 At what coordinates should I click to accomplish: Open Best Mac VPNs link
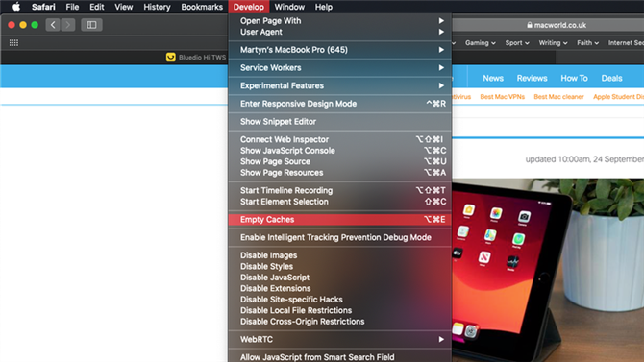(503, 97)
